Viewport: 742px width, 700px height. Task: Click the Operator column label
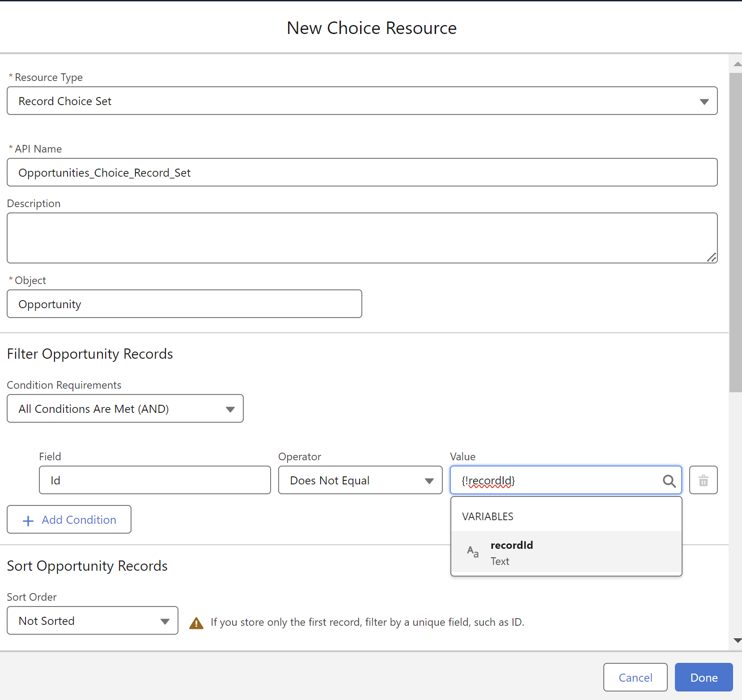tap(300, 457)
